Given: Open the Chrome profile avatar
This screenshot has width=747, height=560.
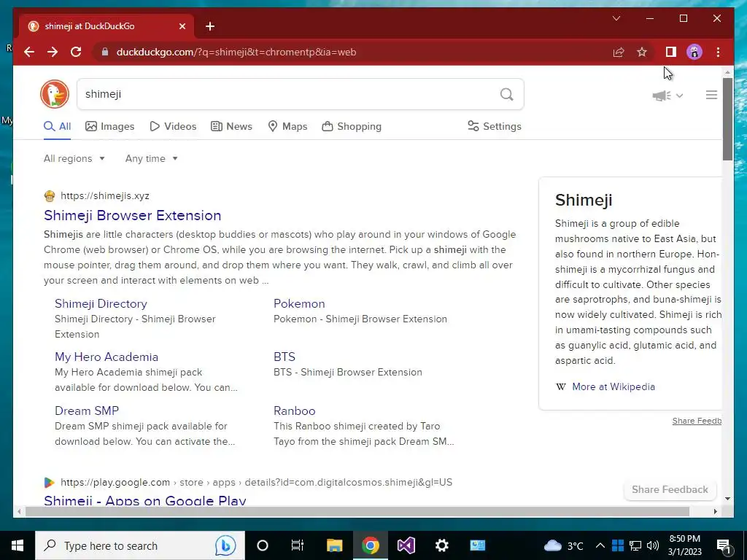Looking at the screenshot, I should point(694,52).
